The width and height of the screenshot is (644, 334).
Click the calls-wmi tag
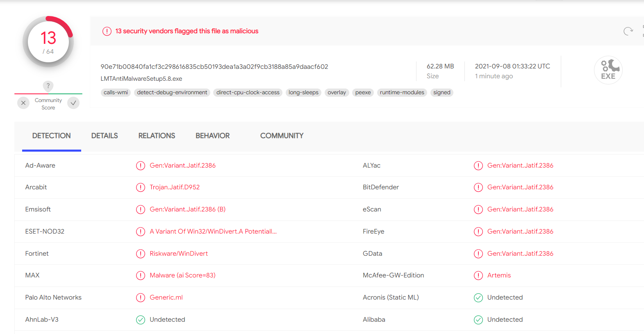click(116, 93)
